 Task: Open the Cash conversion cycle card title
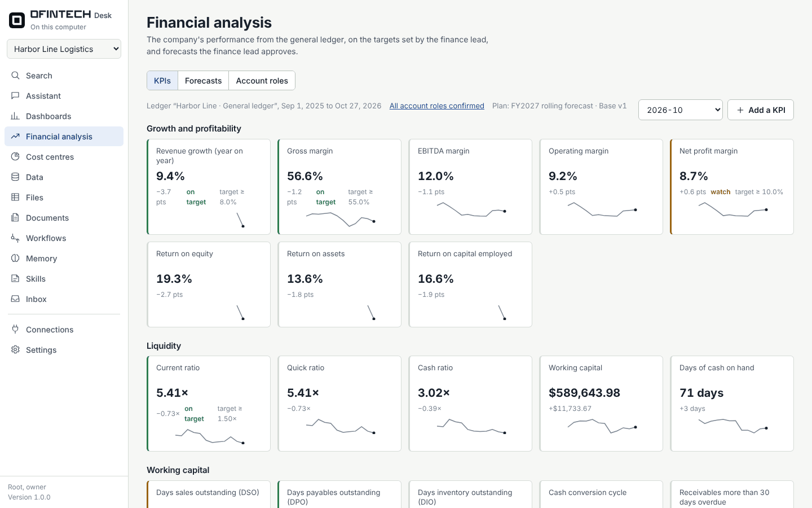(x=588, y=493)
